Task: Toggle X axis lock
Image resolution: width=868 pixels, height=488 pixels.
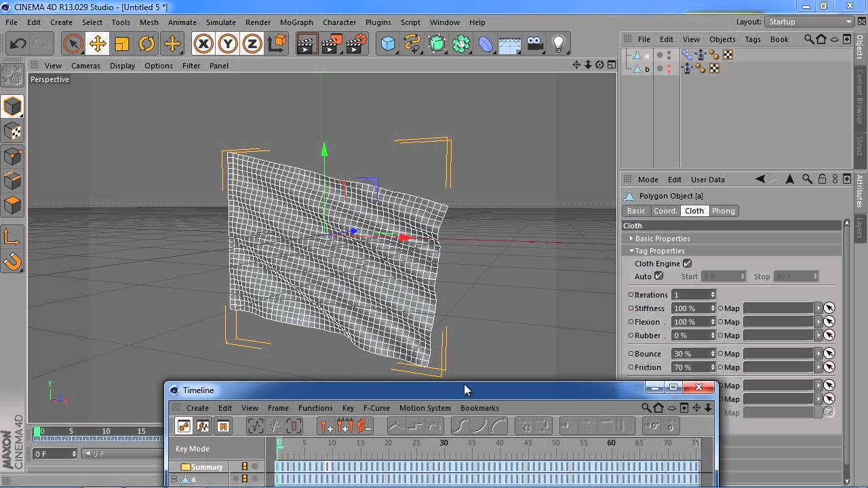Action: (203, 44)
